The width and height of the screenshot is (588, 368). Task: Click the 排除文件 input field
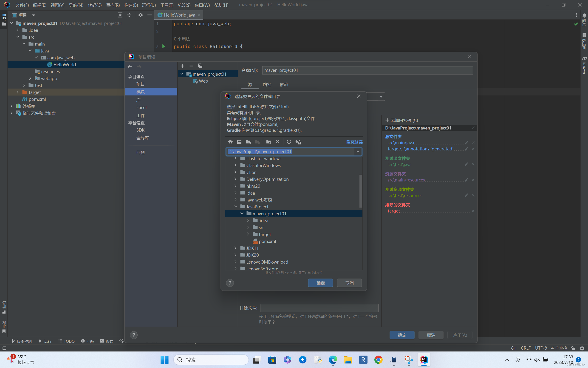click(x=319, y=308)
